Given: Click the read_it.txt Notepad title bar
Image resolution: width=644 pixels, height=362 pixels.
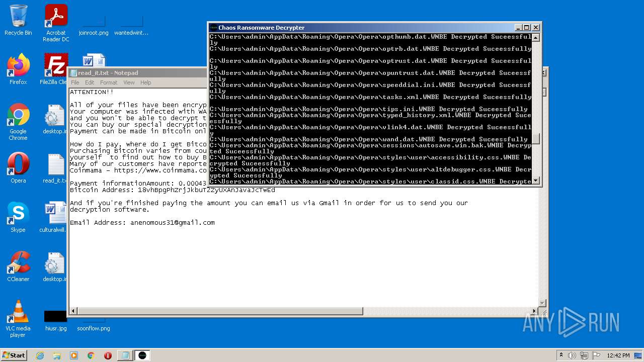Looking at the screenshot, I should pyautogui.click(x=138, y=73).
